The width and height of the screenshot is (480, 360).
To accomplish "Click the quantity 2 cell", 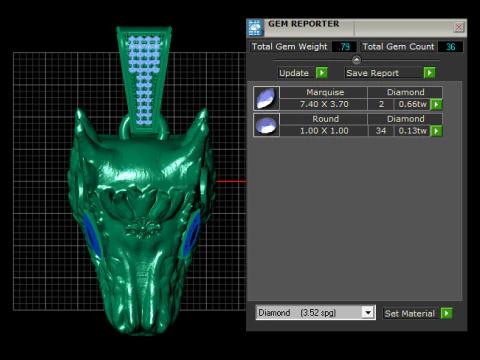I will tap(381, 104).
